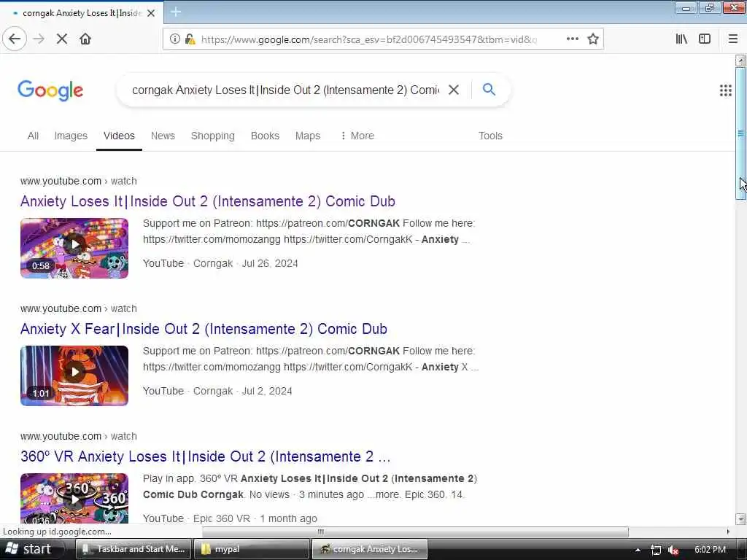Expand the More search categories menu
747x560 pixels.
(x=357, y=136)
